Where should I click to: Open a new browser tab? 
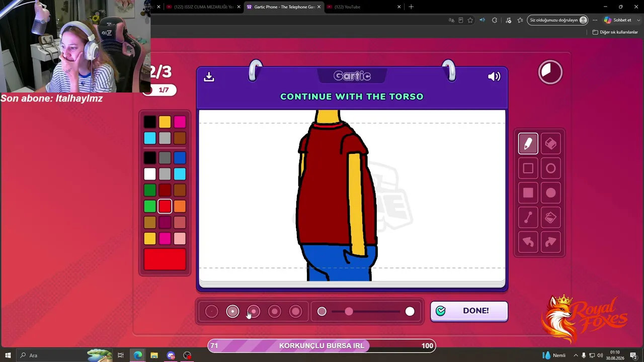411,7
